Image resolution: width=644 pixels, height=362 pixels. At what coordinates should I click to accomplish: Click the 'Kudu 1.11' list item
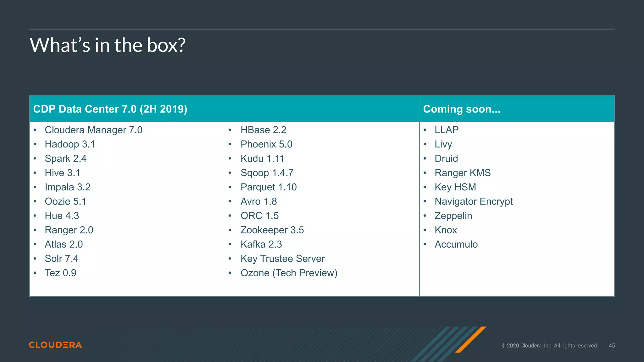[x=262, y=158]
